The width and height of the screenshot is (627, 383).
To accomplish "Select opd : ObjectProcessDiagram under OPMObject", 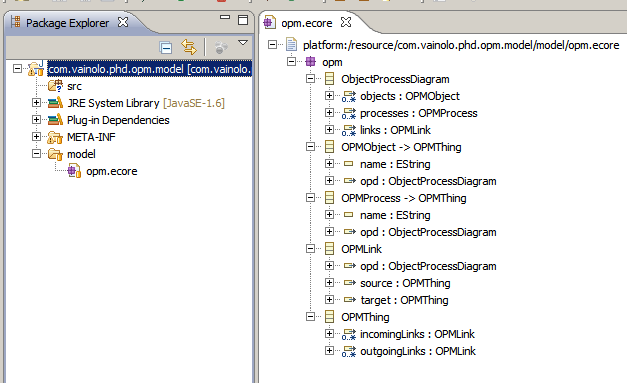I will click(428, 181).
